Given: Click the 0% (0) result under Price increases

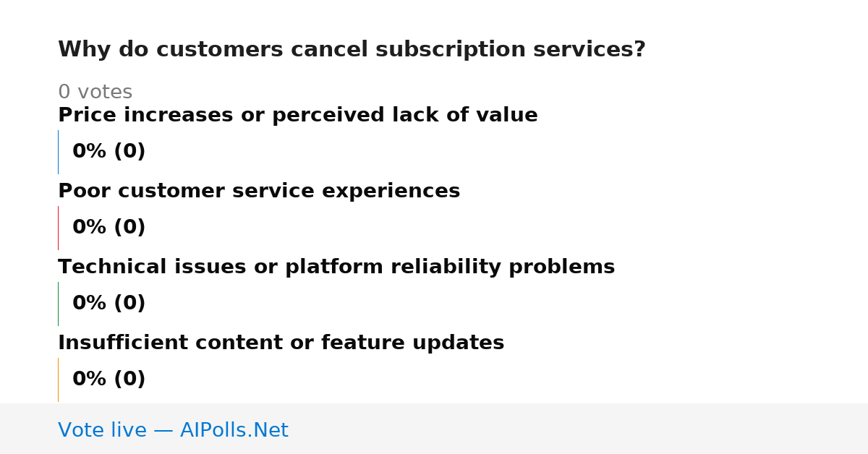Looking at the screenshot, I should (x=109, y=152).
